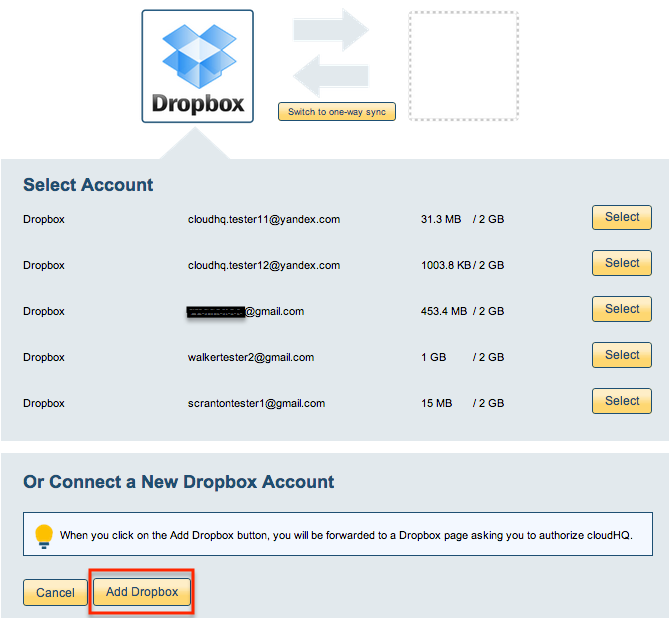Screen dimensions: 669x618
Task: Click the two-way sync arrows icon
Action: 331,52
